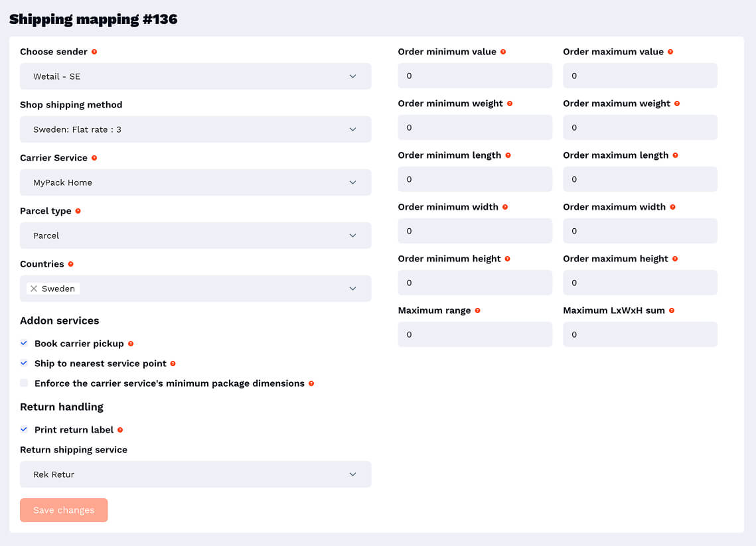Viewport: 756px width, 546px height.
Task: Click info icon beside Countries label
Action: tap(71, 264)
